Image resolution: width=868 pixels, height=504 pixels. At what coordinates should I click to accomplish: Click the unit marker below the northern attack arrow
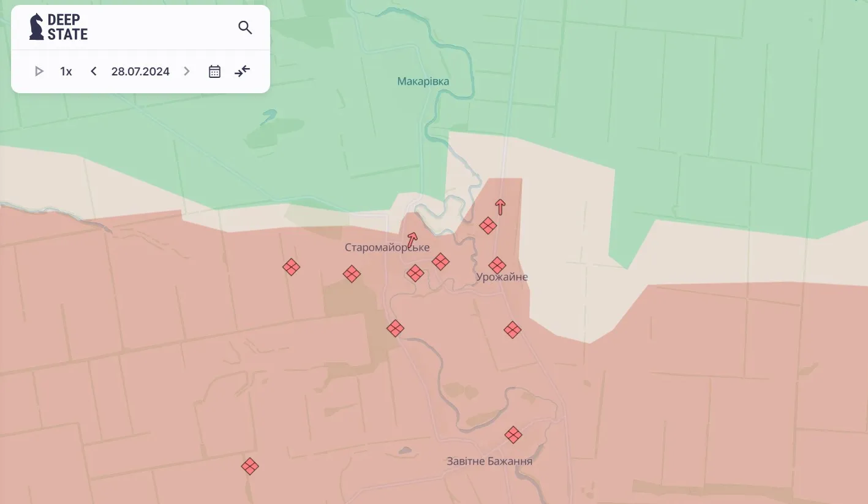pyautogui.click(x=488, y=226)
